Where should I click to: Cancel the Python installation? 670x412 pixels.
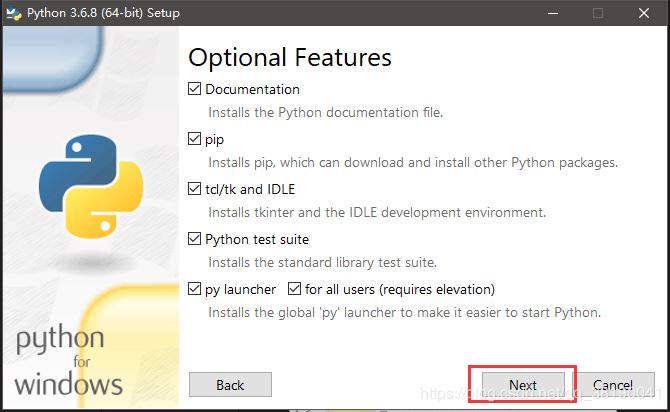tap(612, 385)
